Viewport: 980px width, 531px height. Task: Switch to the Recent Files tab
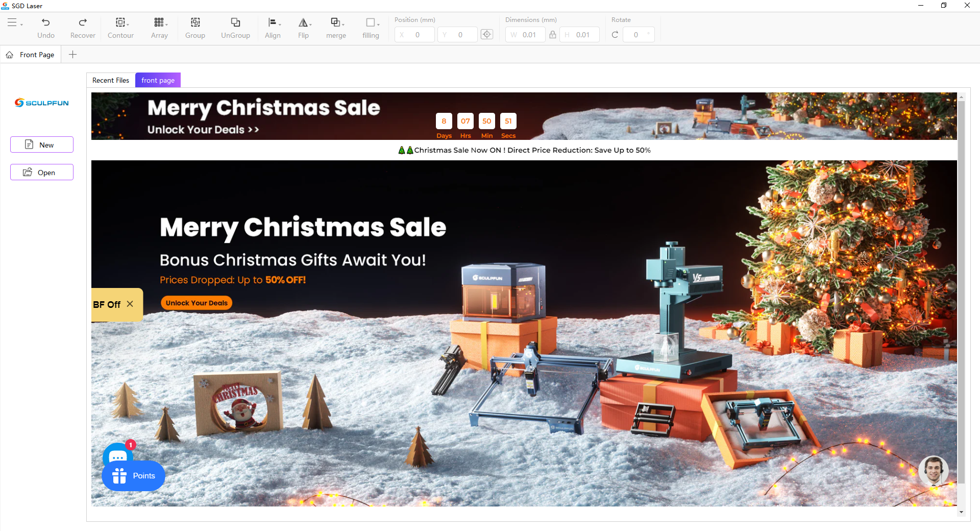click(111, 80)
